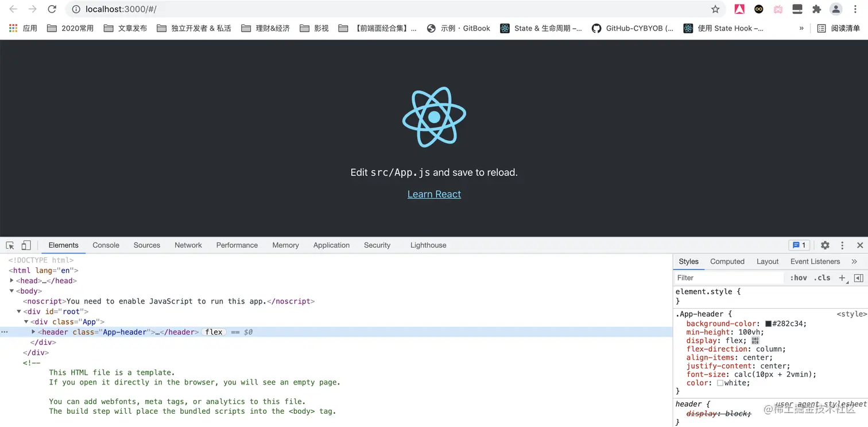Screen dimensions: 868x427
Task: Expand the <head> node
Action: click(11, 281)
